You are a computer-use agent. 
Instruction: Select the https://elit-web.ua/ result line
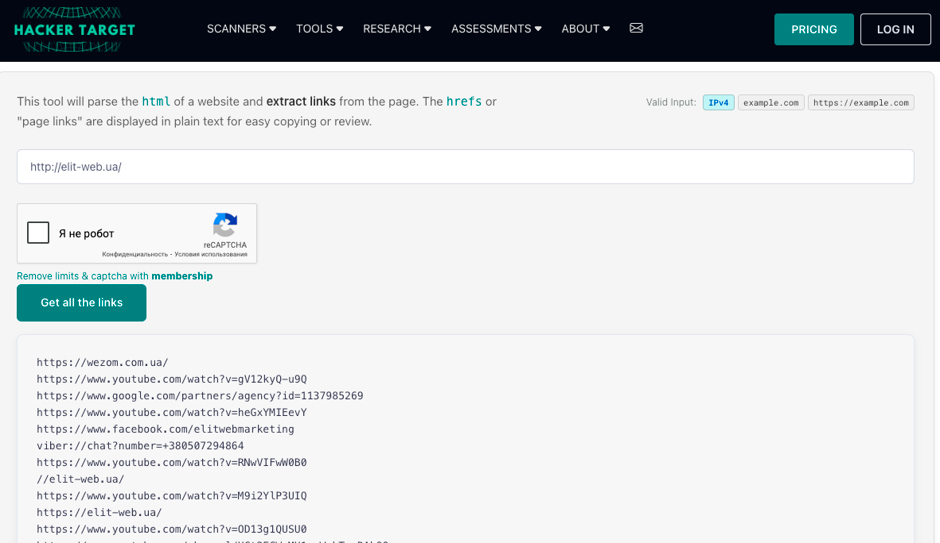pos(100,512)
